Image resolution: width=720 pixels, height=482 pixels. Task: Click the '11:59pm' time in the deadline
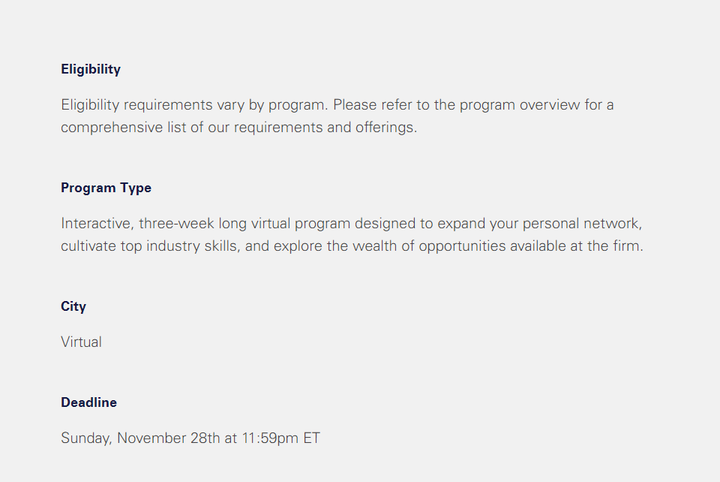(x=270, y=438)
